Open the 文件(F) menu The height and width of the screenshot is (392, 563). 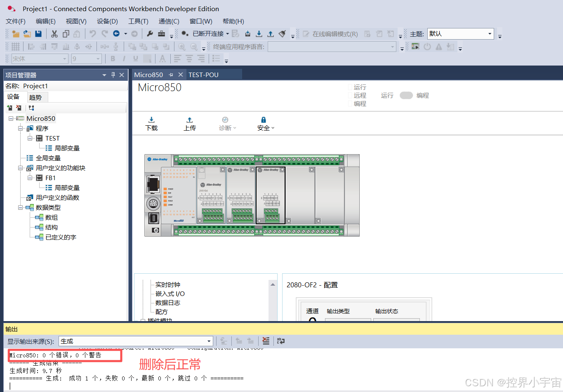[x=16, y=21]
